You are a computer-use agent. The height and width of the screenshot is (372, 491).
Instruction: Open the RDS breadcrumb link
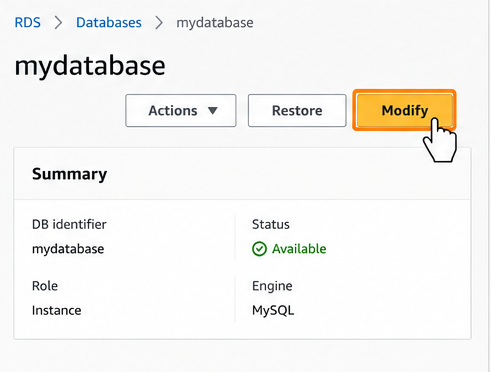click(x=28, y=23)
